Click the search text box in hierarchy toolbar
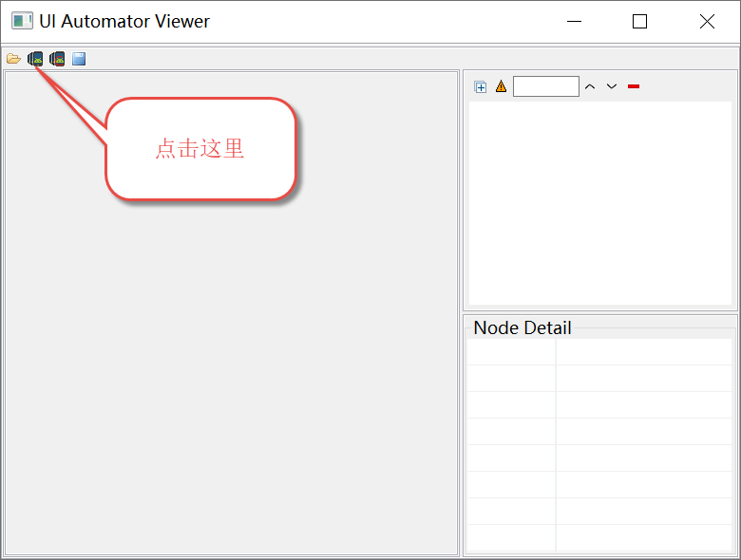Image resolution: width=741 pixels, height=560 pixels. point(545,87)
